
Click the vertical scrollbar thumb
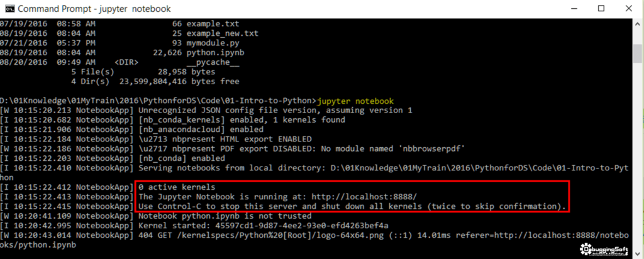(638, 53)
